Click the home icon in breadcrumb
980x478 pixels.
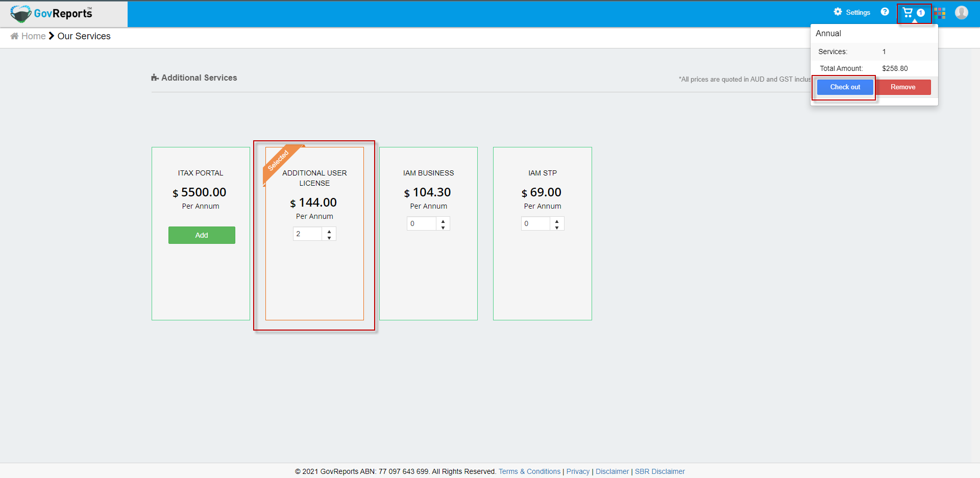click(x=14, y=36)
